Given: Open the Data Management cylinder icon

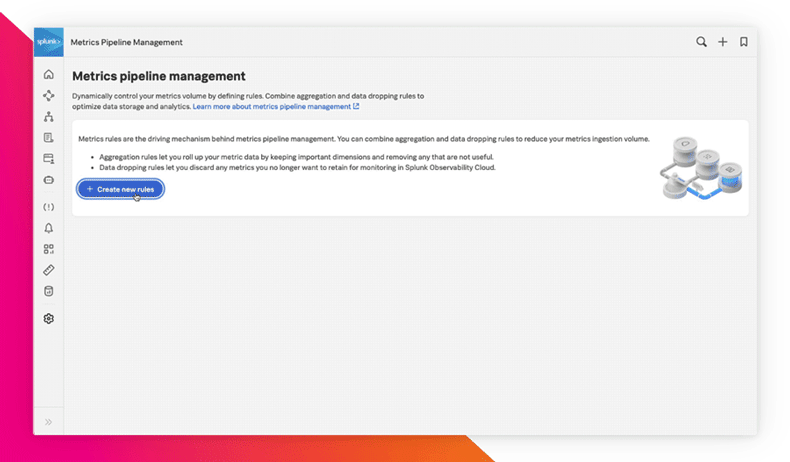Looking at the screenshot, I should click(x=48, y=291).
